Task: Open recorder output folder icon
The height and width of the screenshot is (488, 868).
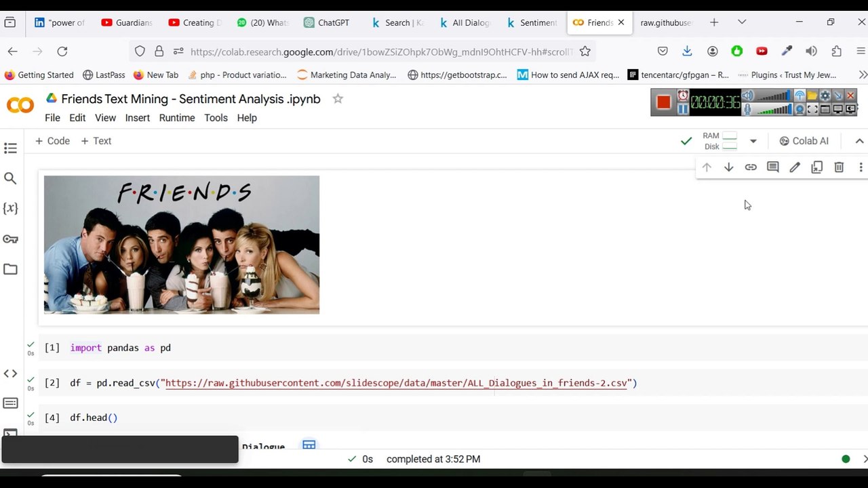Action: point(812,95)
